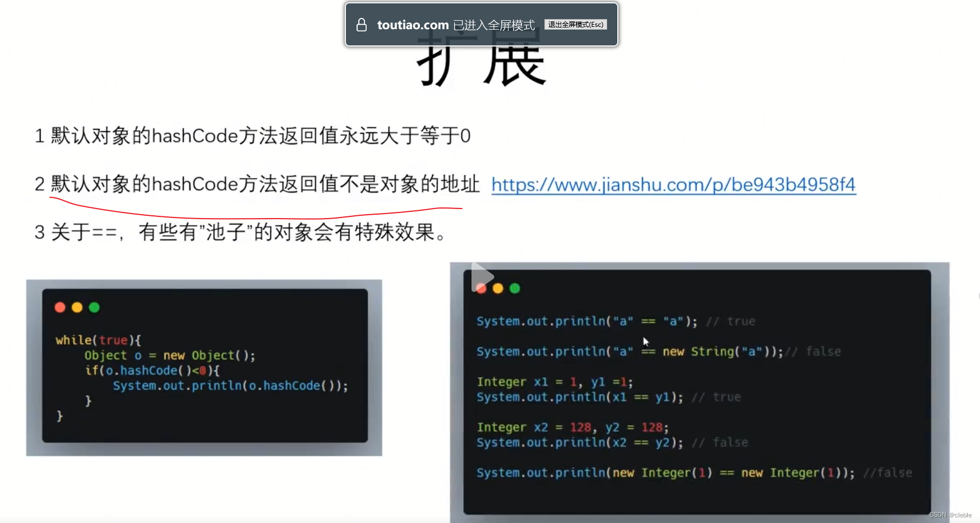980x523 pixels.
Task: Click the green dot in left code window
Action: pos(94,307)
